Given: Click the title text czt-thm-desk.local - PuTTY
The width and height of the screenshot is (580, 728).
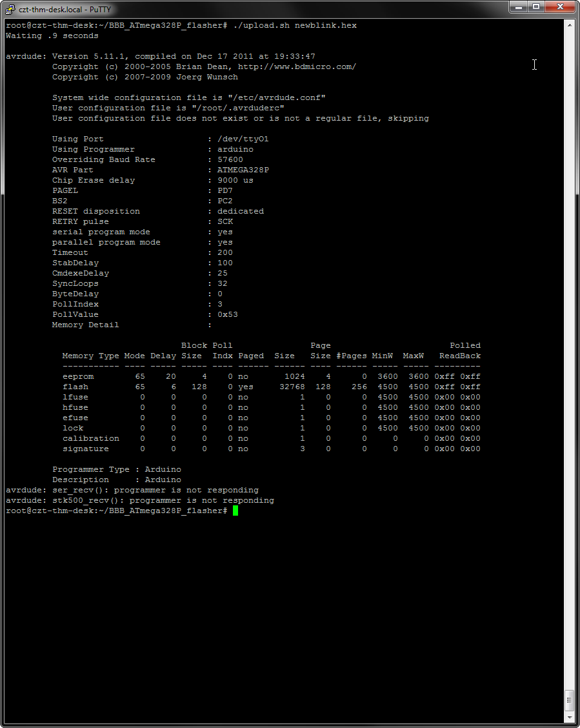Looking at the screenshot, I should pos(65,9).
